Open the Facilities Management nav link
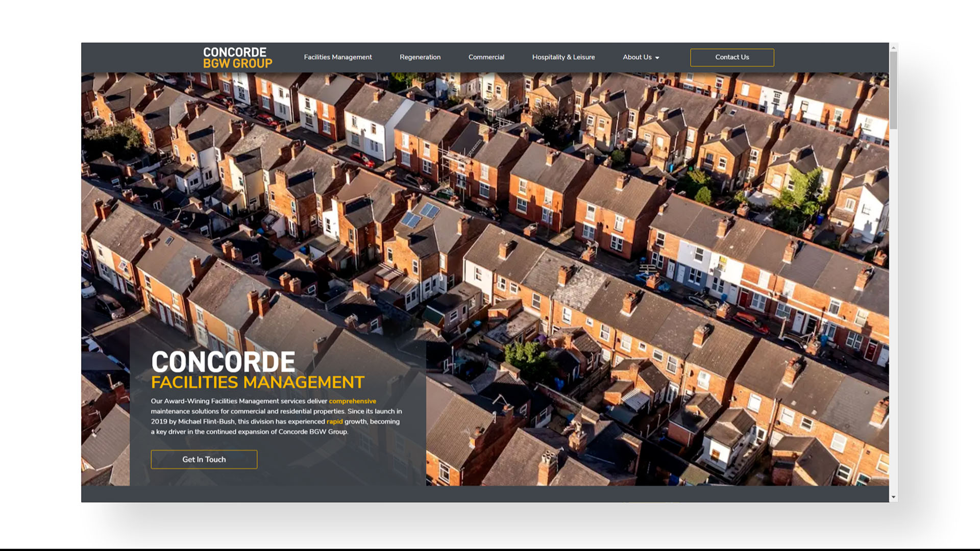 click(x=337, y=57)
